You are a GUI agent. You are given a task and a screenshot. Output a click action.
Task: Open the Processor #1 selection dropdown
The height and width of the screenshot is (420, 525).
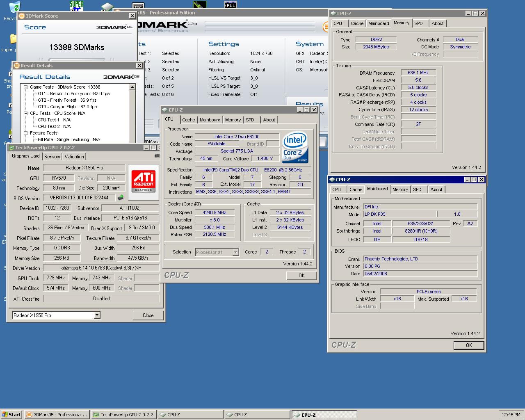click(x=235, y=252)
